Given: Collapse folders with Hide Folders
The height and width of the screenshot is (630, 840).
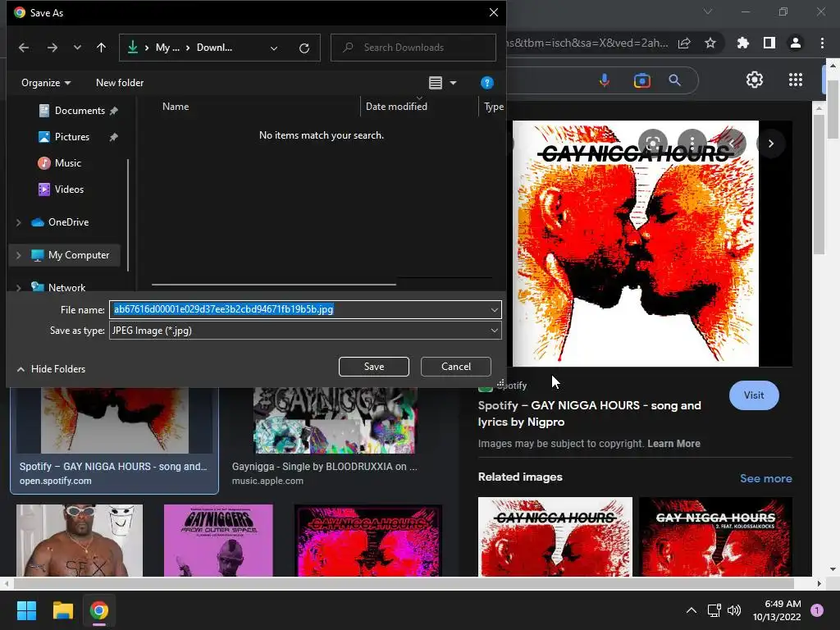Looking at the screenshot, I should click(51, 369).
